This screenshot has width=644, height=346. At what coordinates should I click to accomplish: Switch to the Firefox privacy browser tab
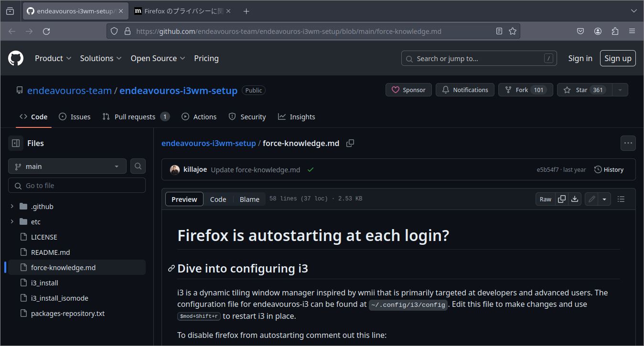pos(183,11)
